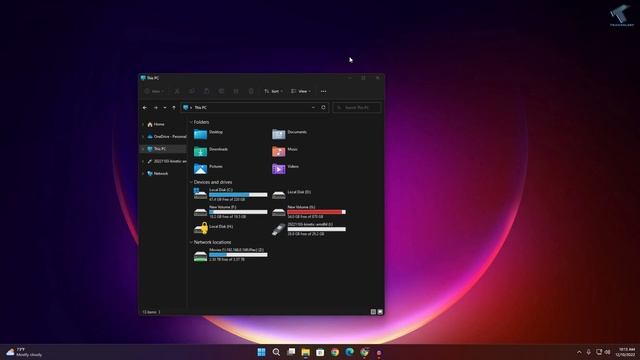This screenshot has width=640, height=360.
Task: Open the weather widget on taskbar
Action: point(24,352)
